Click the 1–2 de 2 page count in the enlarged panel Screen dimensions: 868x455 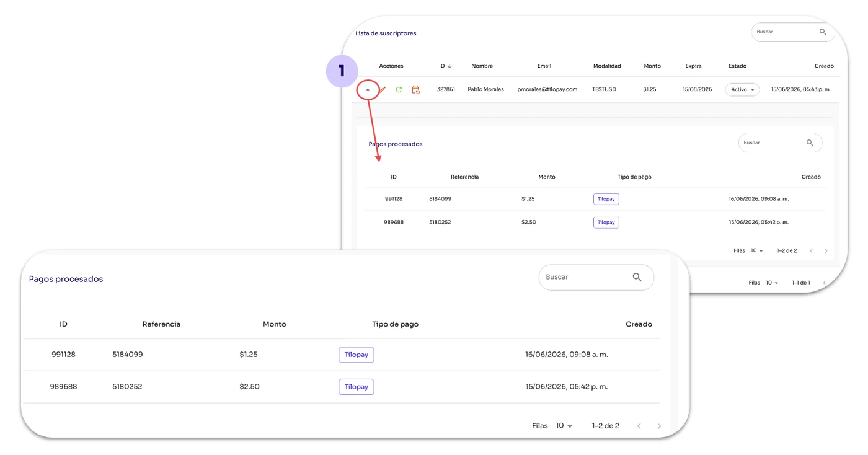coord(606,426)
